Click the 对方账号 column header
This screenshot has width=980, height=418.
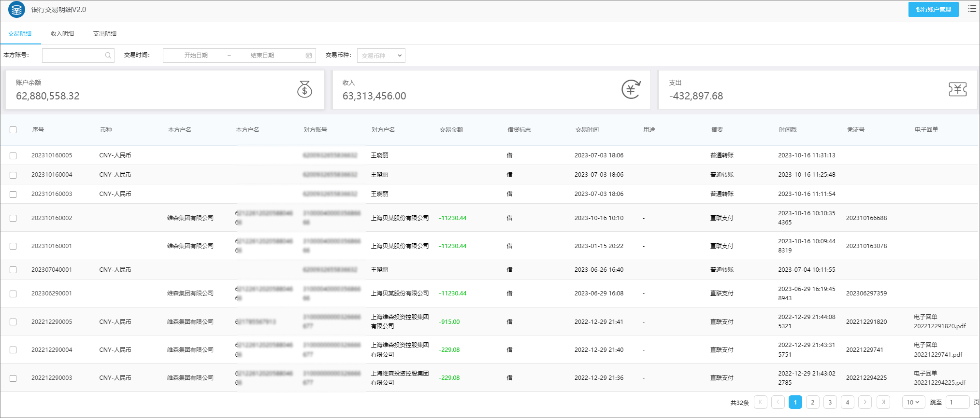coord(316,130)
